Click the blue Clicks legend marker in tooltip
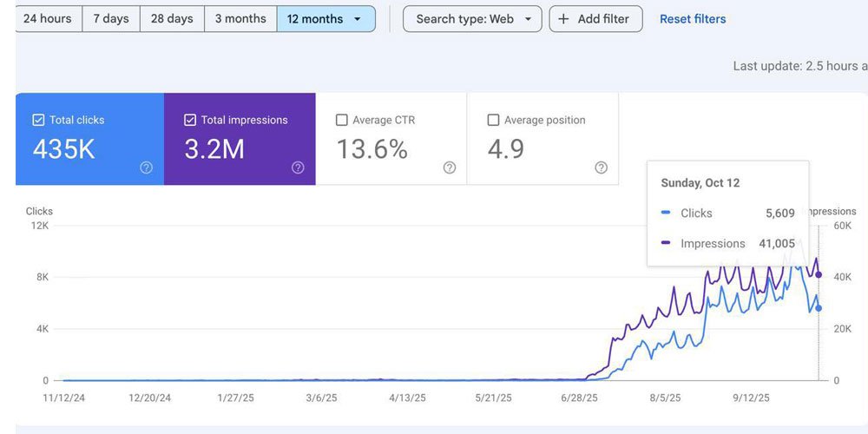The image size is (868, 434). click(666, 213)
